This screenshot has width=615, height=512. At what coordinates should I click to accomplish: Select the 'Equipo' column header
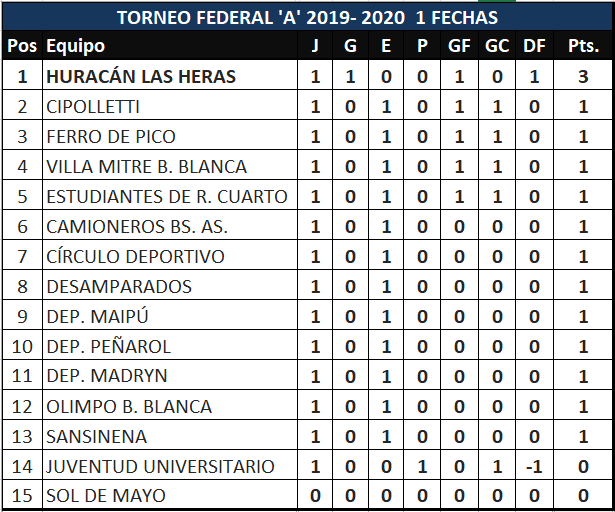pyautogui.click(x=76, y=46)
